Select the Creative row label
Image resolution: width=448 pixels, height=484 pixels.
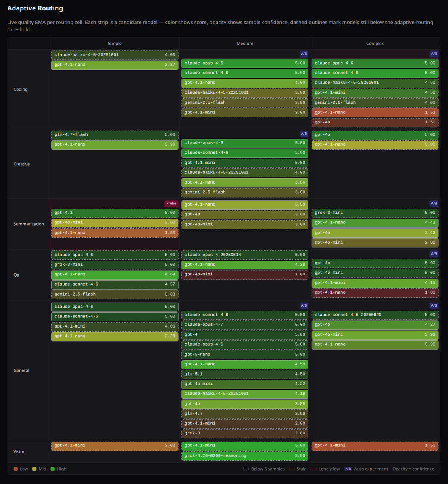[x=22, y=164]
